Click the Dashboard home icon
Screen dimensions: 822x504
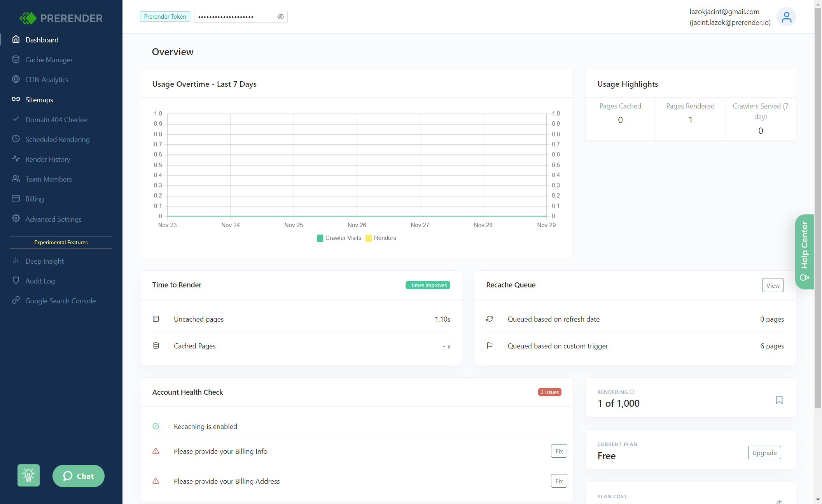pos(16,39)
